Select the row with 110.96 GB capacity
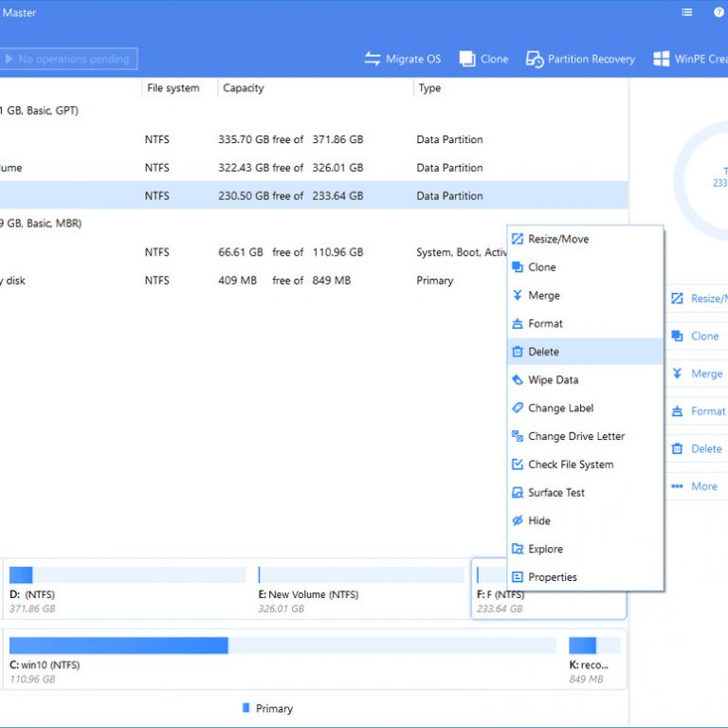Screen dimensions: 728x728 coord(253,252)
